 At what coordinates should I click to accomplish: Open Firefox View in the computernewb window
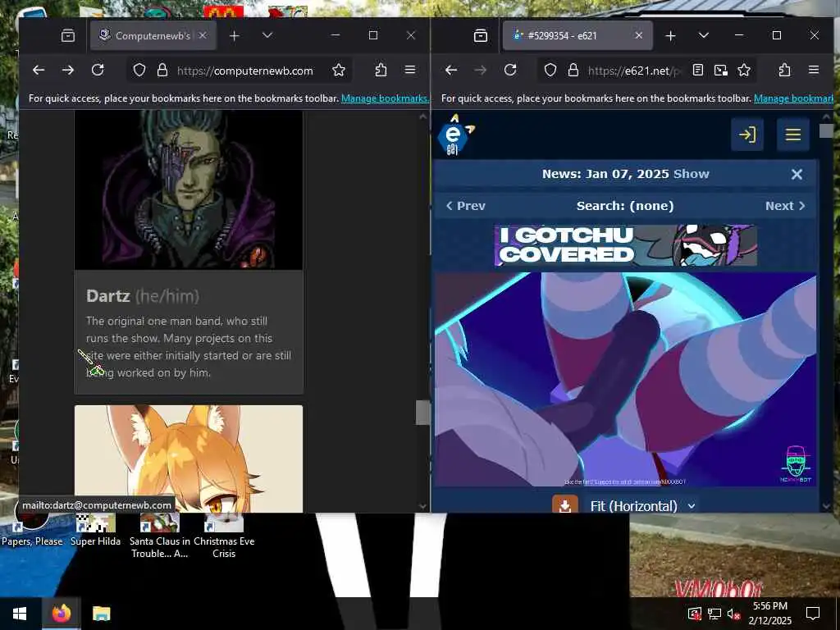(68, 36)
